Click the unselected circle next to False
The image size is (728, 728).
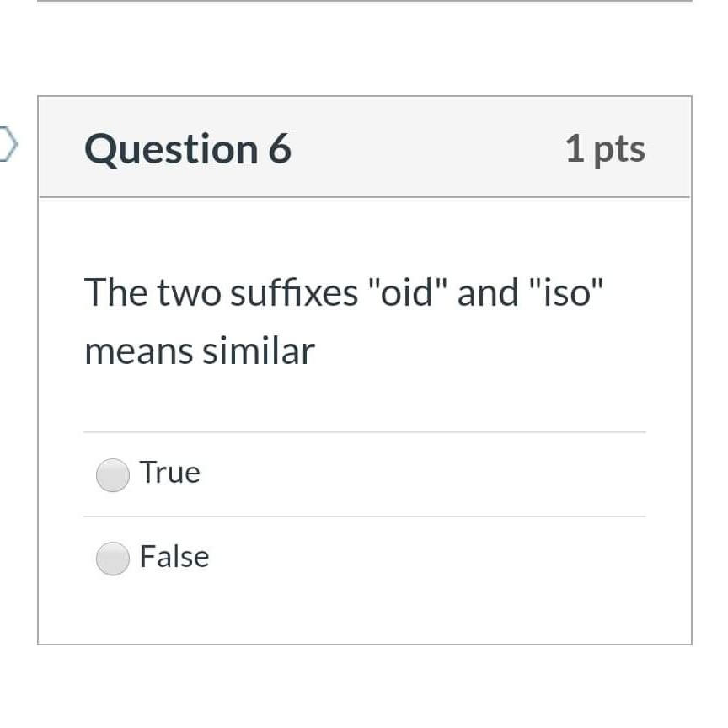(112, 558)
